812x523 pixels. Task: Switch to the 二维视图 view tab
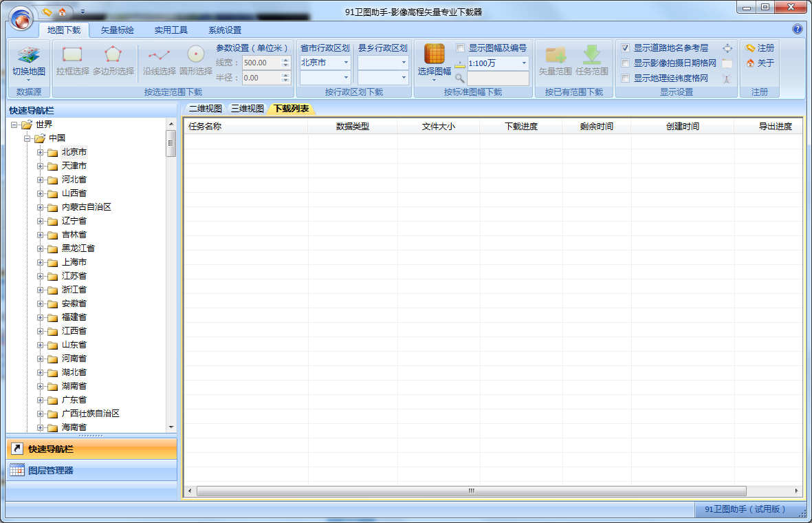point(205,109)
